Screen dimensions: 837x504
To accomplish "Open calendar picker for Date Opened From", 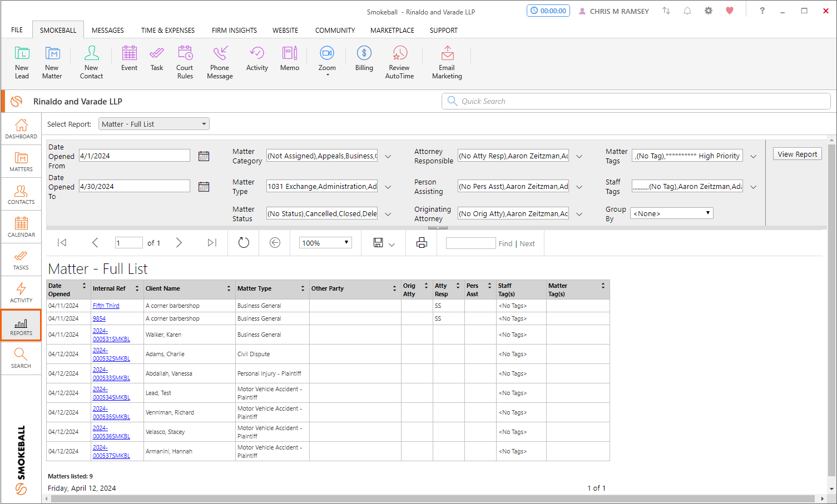I will coord(204,156).
